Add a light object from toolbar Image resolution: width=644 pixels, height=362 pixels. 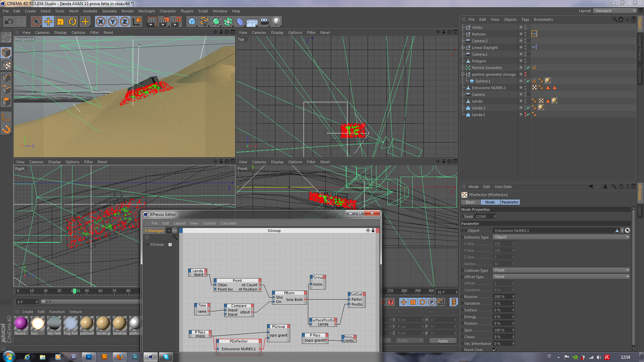(276, 22)
